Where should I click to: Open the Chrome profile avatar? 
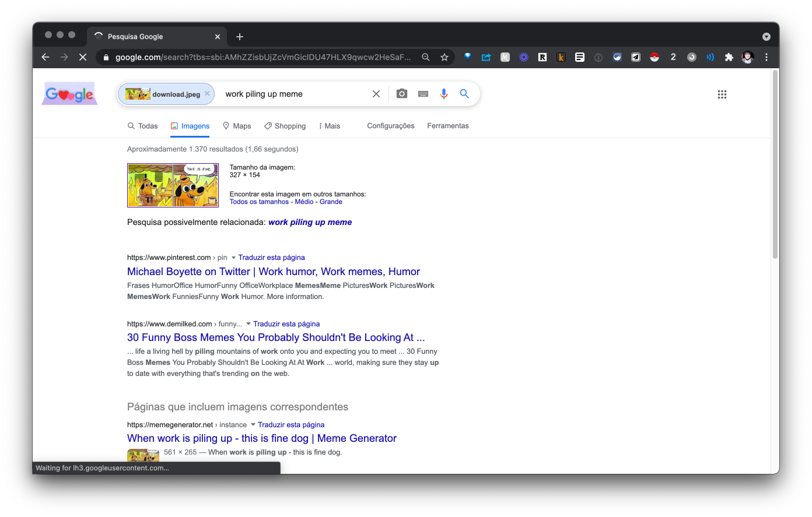(748, 57)
